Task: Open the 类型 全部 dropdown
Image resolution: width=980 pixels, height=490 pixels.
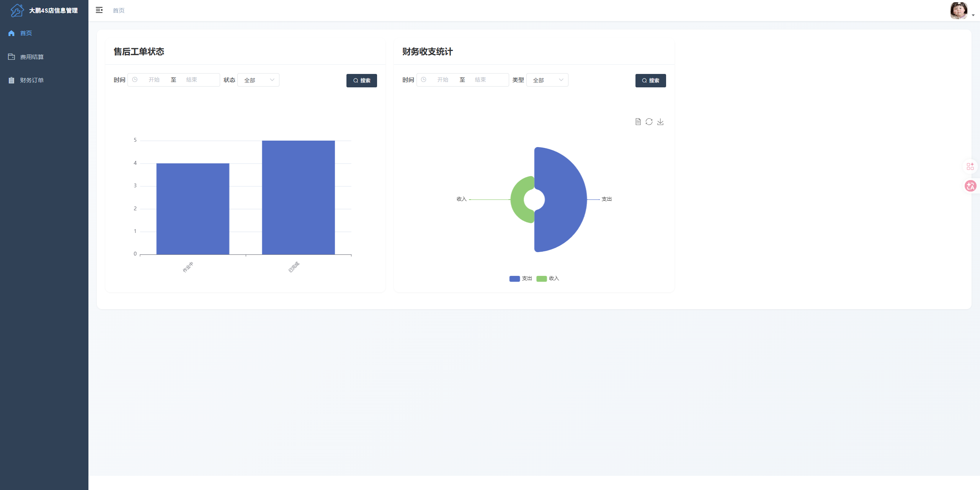Action: click(x=547, y=80)
